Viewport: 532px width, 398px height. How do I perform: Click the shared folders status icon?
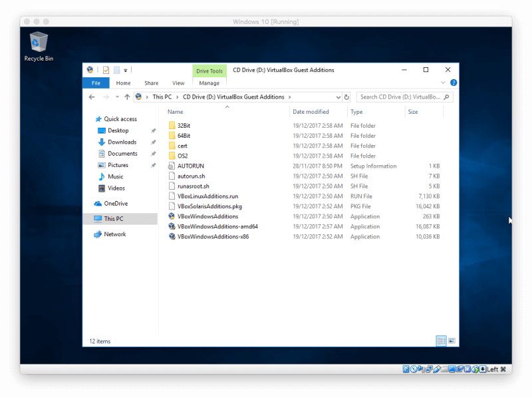click(444, 369)
